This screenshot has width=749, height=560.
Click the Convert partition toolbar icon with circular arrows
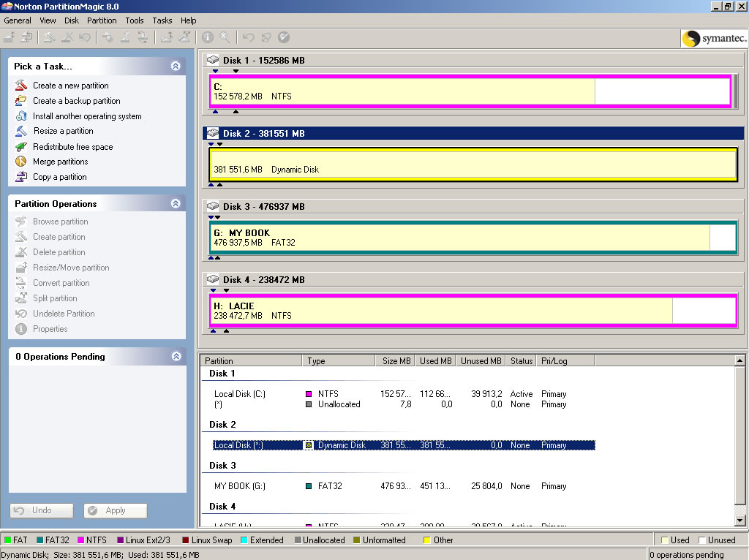pos(143,37)
